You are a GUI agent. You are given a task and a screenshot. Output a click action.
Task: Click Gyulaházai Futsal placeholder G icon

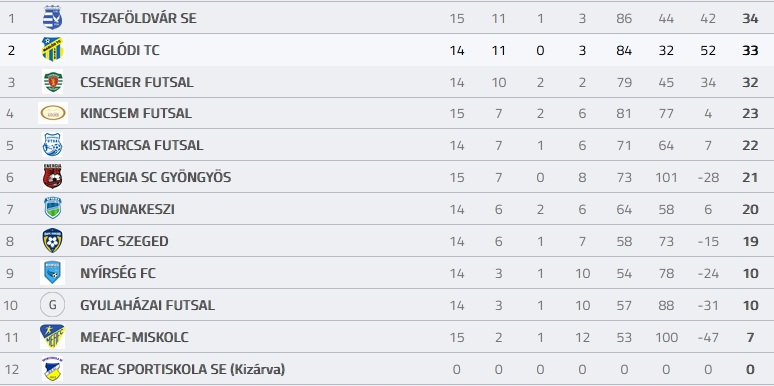52,305
